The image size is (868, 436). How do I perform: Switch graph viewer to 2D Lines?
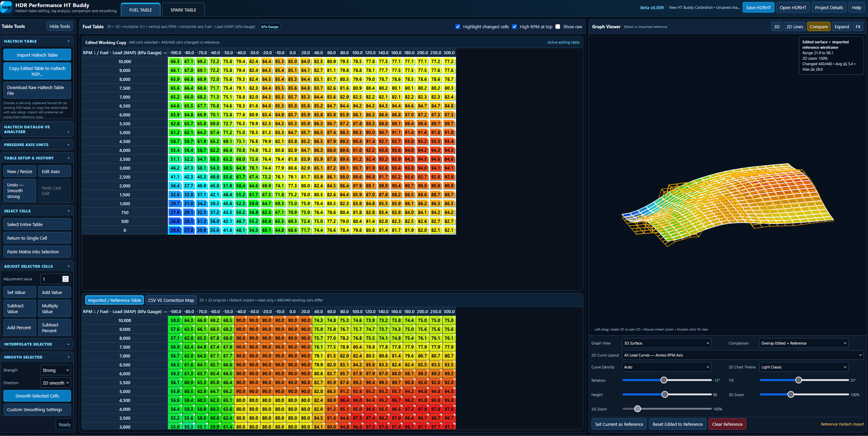tap(794, 27)
